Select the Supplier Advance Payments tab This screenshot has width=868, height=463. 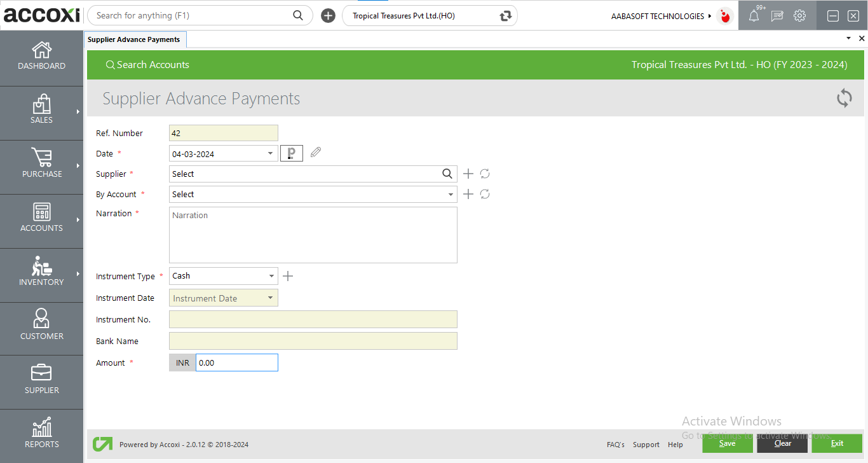pos(135,39)
